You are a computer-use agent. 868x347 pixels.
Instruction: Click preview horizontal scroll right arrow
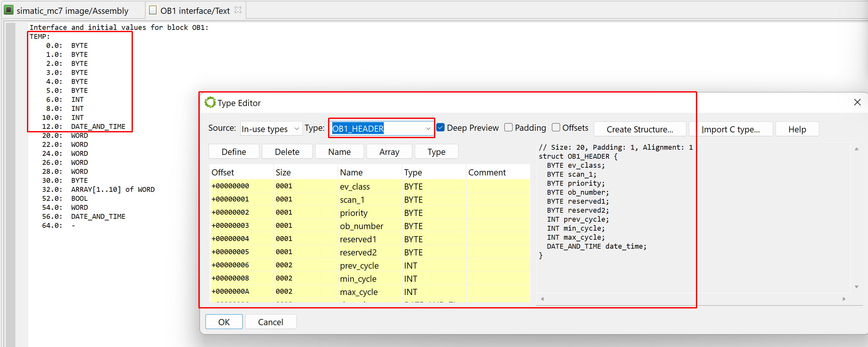tap(844, 299)
